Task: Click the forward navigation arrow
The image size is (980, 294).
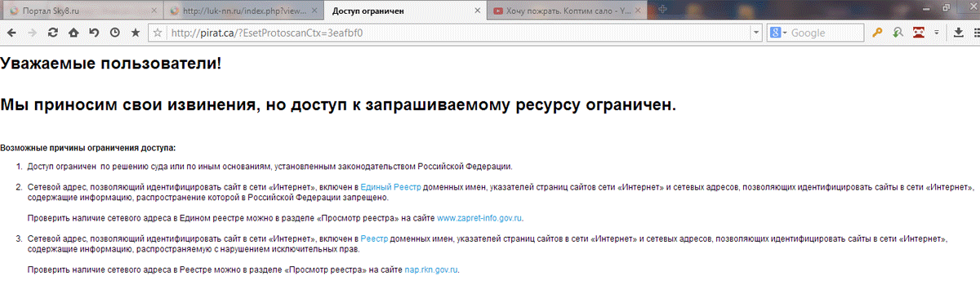Action: tap(32, 33)
